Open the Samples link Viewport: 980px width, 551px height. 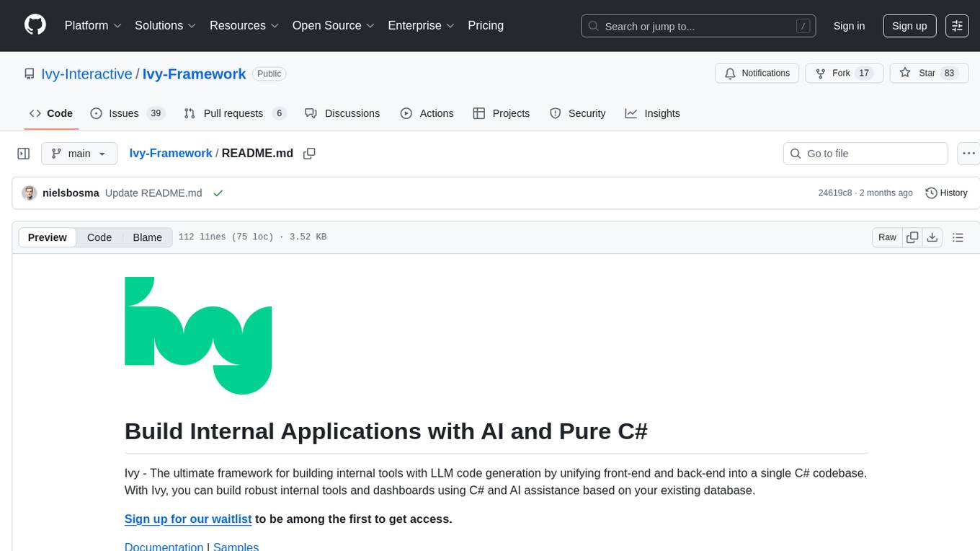pyautogui.click(x=236, y=547)
